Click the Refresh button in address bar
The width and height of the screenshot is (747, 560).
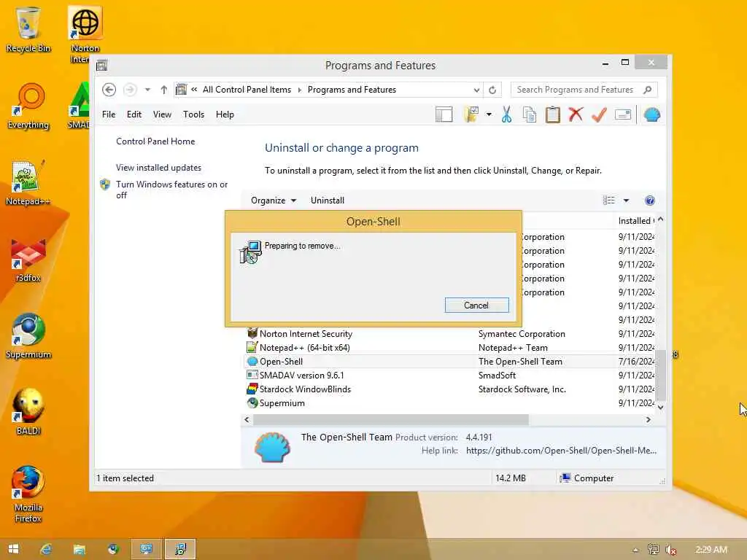click(492, 90)
